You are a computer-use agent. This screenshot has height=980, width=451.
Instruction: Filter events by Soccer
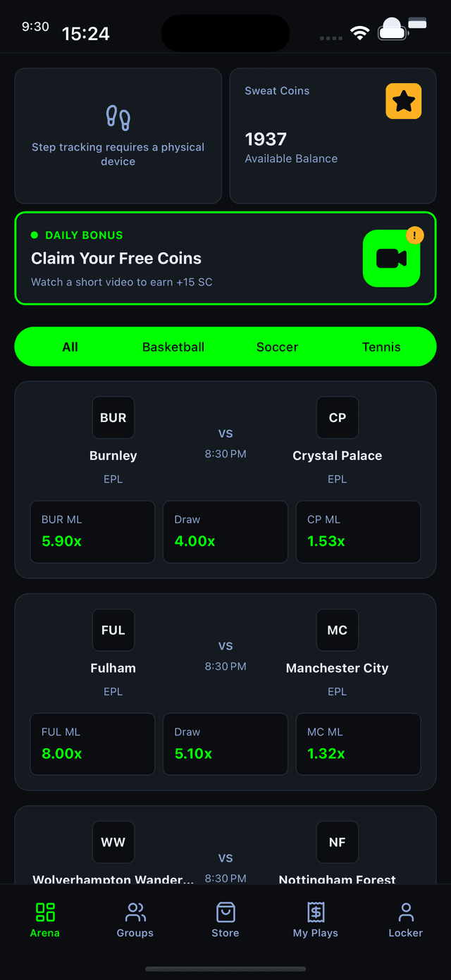click(277, 347)
